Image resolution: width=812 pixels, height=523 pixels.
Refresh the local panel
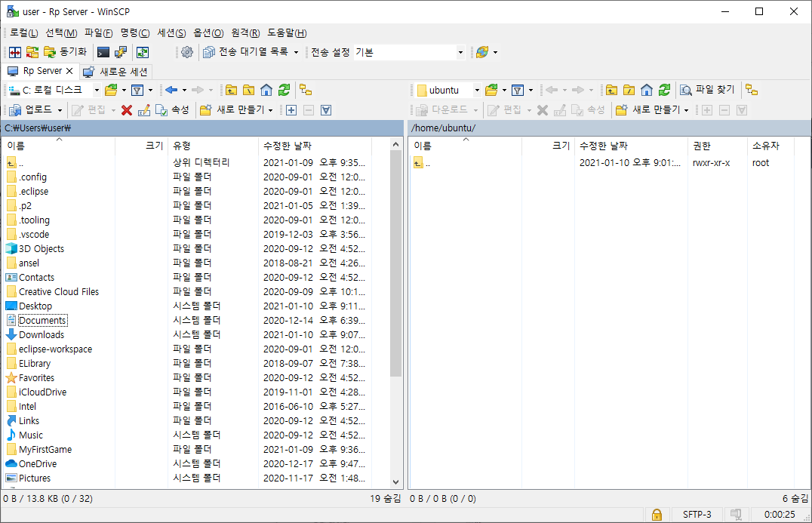(284, 90)
